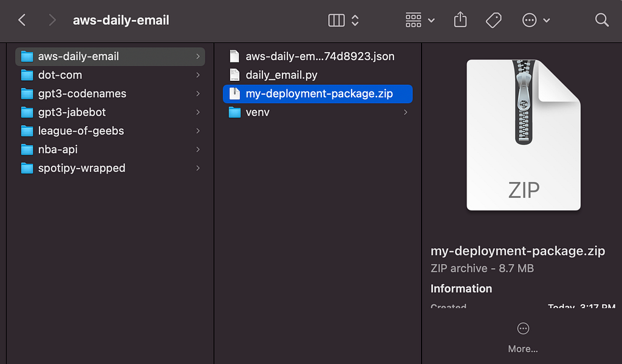Expand the action menu chevron in toolbar
Viewport: 622px width, 364px height.
coord(547,20)
